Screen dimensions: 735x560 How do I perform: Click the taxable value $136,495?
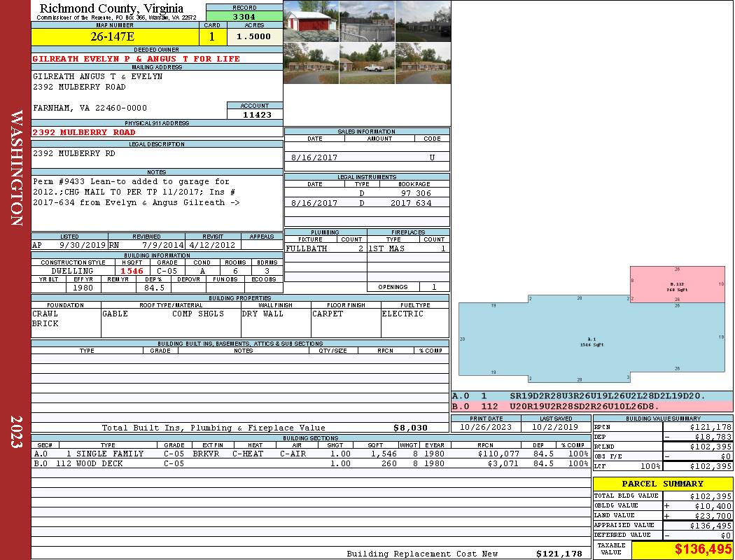(x=681, y=549)
